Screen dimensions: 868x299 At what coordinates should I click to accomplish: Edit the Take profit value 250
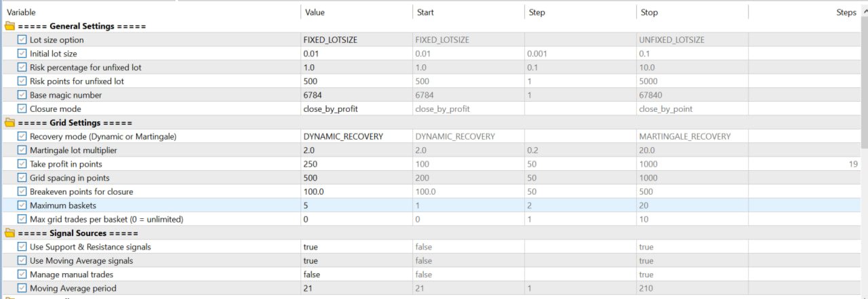356,164
